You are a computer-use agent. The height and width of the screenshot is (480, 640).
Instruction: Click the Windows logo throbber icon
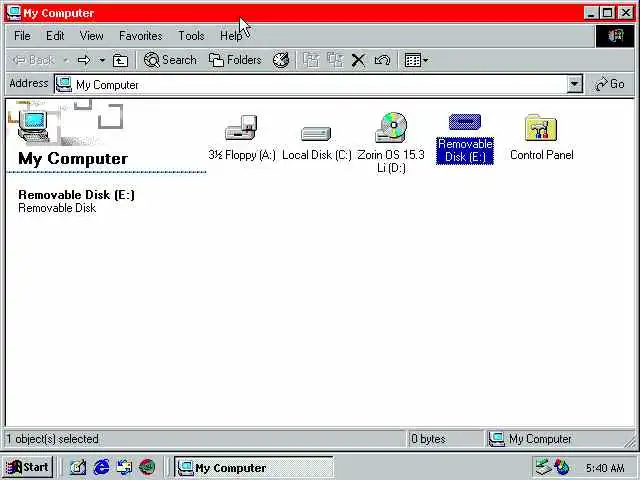coord(615,36)
